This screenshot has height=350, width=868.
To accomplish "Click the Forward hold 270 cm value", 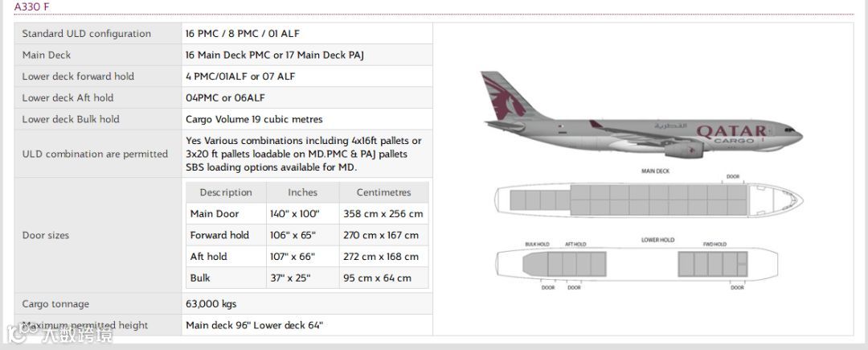I will 381,236.
